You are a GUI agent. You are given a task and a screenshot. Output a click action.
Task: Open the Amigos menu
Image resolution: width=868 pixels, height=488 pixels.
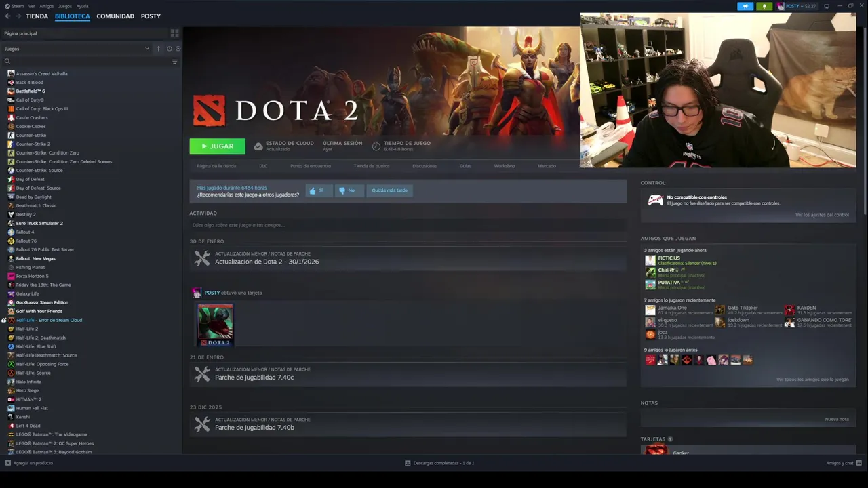pyautogui.click(x=47, y=6)
